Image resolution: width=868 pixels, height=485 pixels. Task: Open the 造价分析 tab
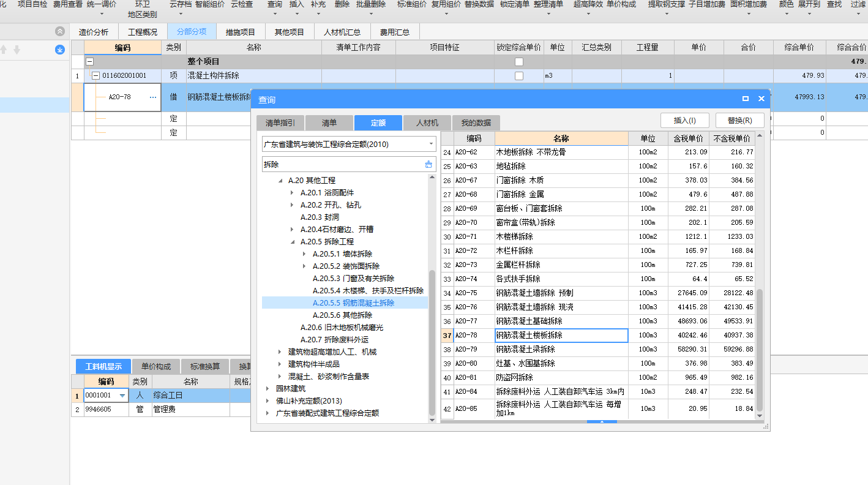[94, 32]
